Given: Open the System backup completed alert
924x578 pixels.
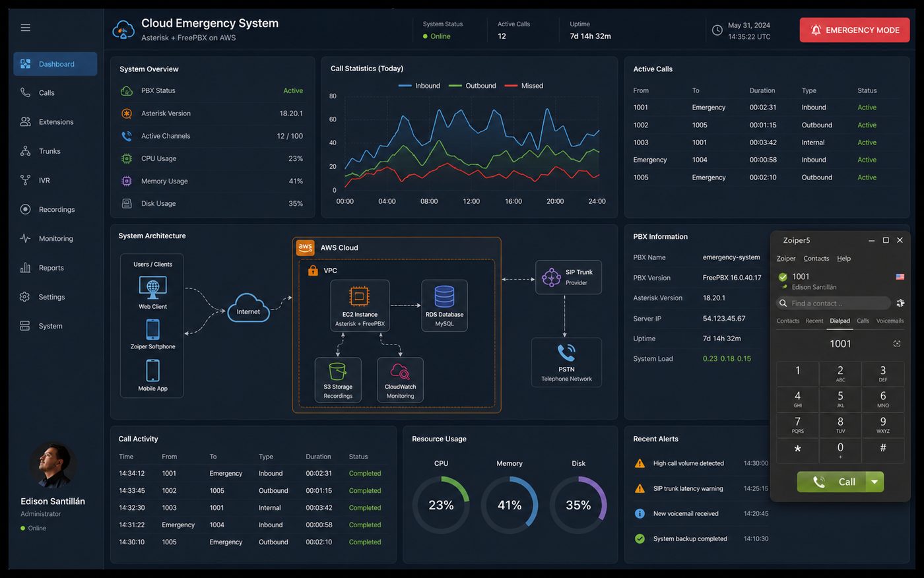Looking at the screenshot, I should point(701,538).
